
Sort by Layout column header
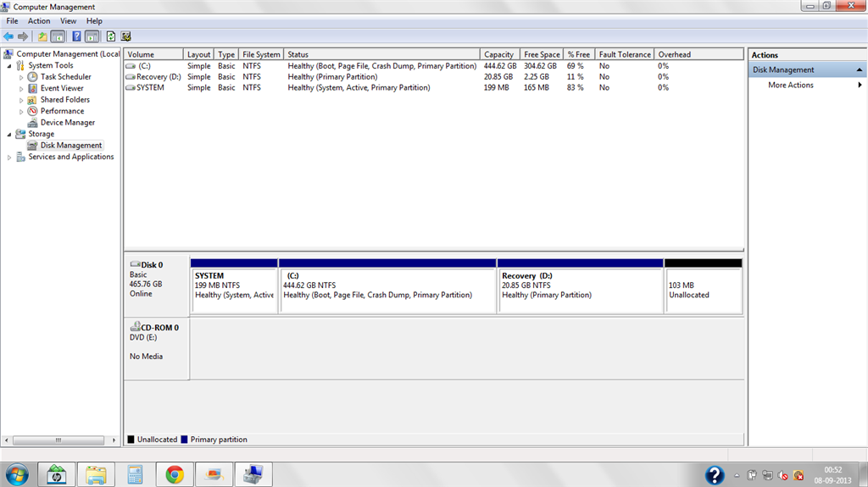coord(198,54)
